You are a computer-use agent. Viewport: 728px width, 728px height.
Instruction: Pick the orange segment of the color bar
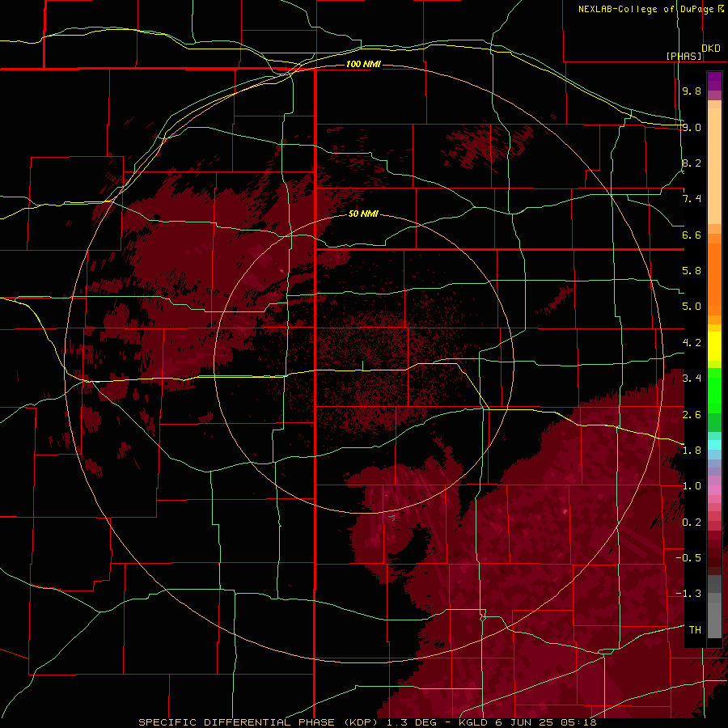(714, 278)
